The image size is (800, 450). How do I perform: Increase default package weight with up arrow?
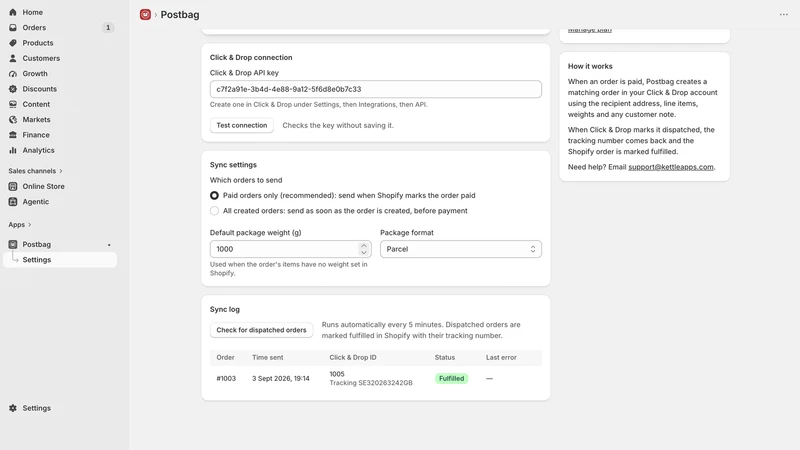[363, 245]
